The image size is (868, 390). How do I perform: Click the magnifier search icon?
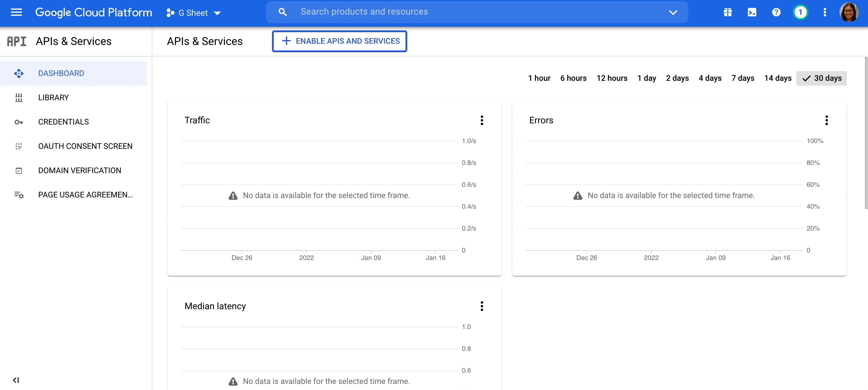click(x=282, y=12)
